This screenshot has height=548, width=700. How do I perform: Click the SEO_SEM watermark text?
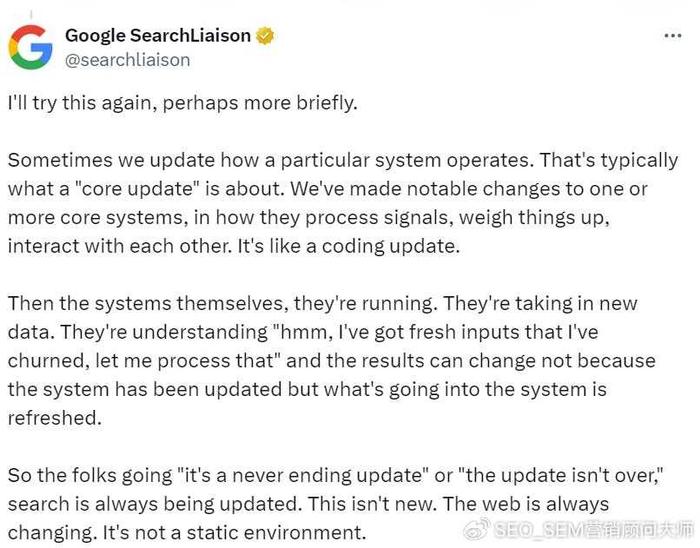tap(594, 530)
